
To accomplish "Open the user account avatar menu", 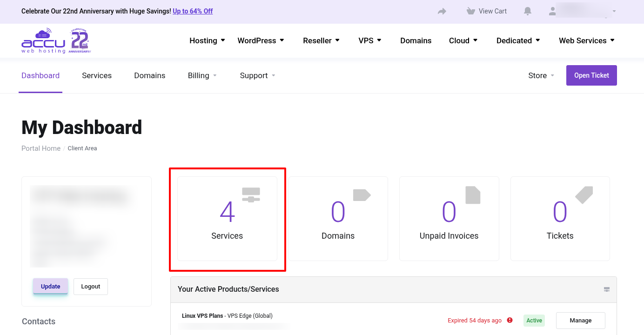I will tap(552, 11).
